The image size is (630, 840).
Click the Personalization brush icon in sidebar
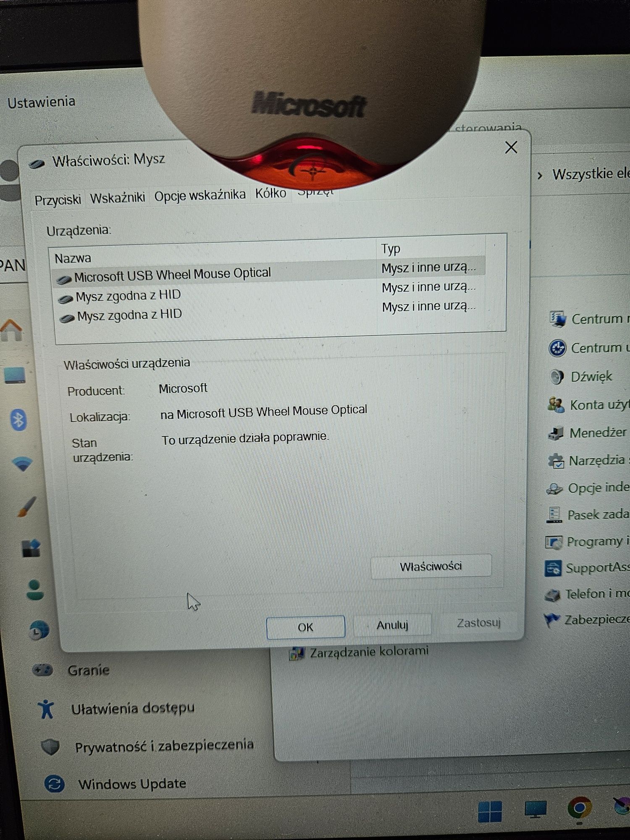tap(27, 506)
